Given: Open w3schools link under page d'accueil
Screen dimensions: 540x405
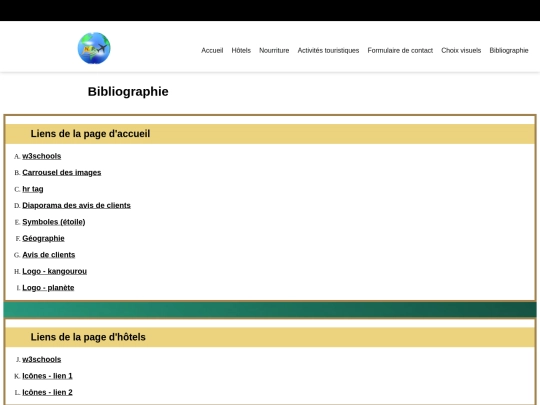Looking at the screenshot, I should (x=42, y=156).
